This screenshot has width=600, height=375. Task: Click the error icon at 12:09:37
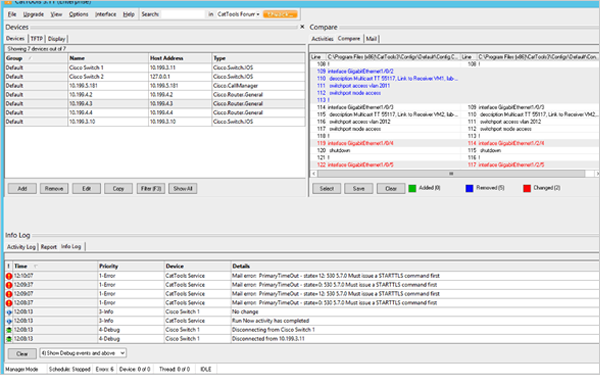pos(9,285)
